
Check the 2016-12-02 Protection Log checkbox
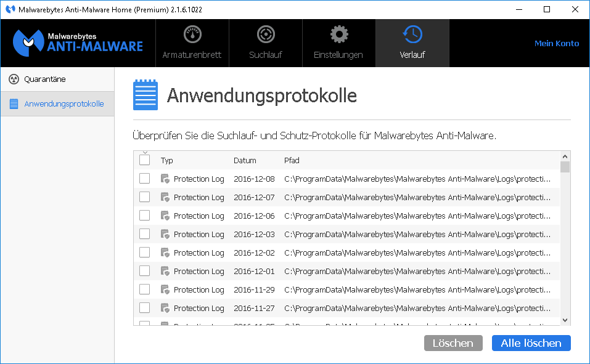tap(144, 252)
